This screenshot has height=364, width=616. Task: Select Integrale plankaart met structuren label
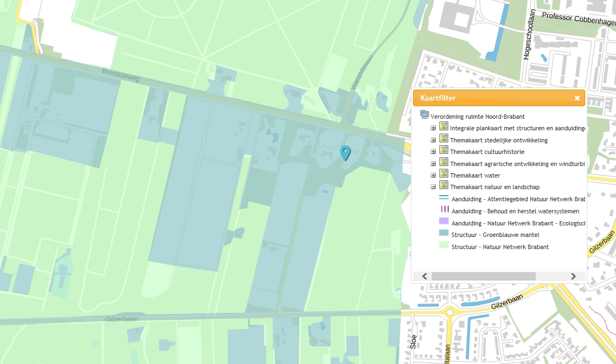click(x=518, y=129)
